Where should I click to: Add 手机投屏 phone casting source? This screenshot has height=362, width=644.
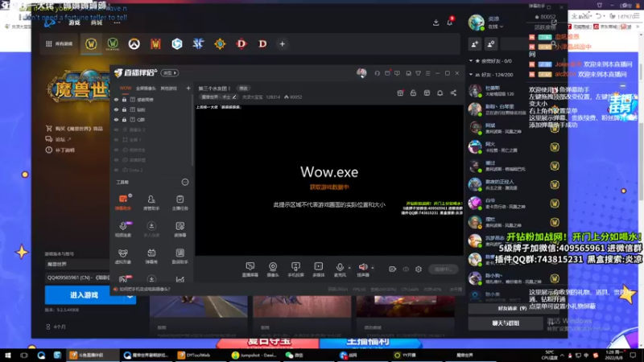(x=295, y=269)
